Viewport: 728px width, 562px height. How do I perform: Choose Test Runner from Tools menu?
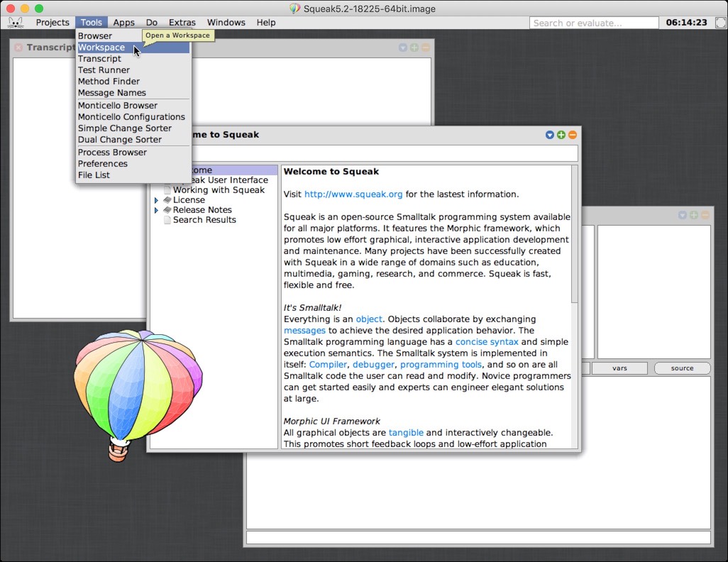[x=133, y=70]
